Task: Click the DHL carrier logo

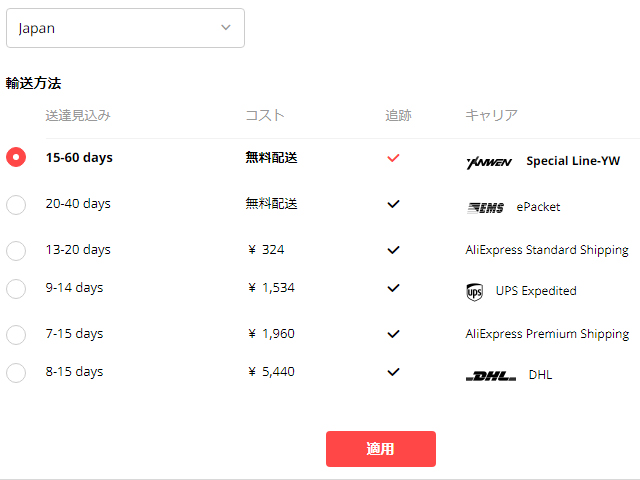Action: (x=491, y=376)
